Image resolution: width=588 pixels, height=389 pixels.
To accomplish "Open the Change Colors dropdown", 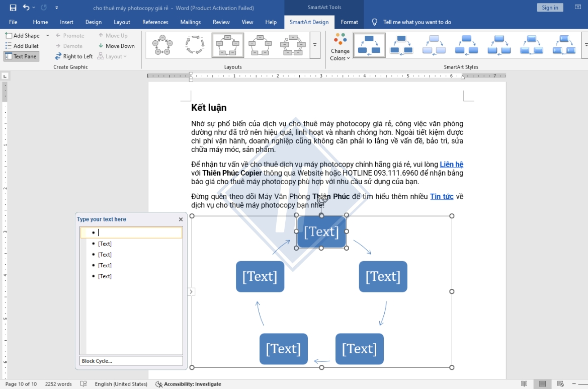I will tap(340, 47).
